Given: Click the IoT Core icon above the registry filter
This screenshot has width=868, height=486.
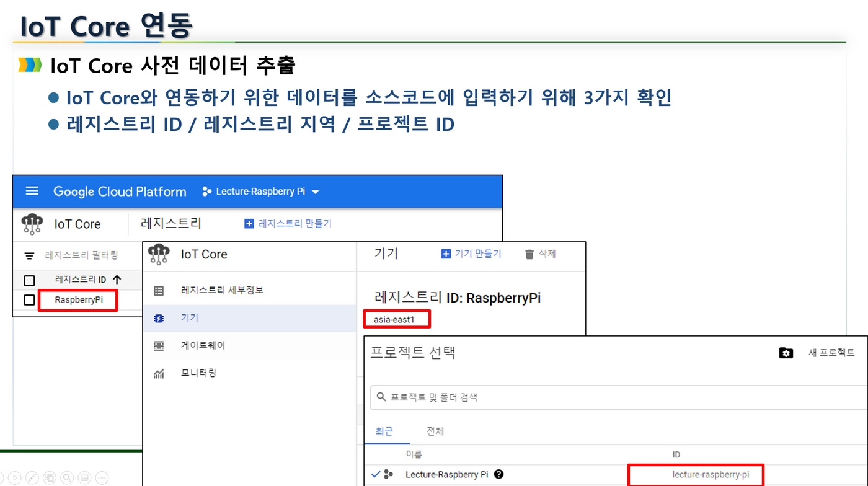Looking at the screenshot, I should (x=32, y=224).
